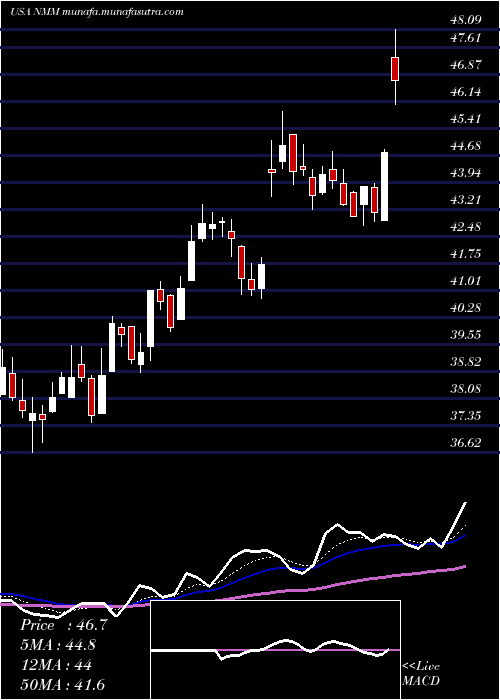
Task: Click the 'Price : 46.7' readout
Action: [64, 625]
